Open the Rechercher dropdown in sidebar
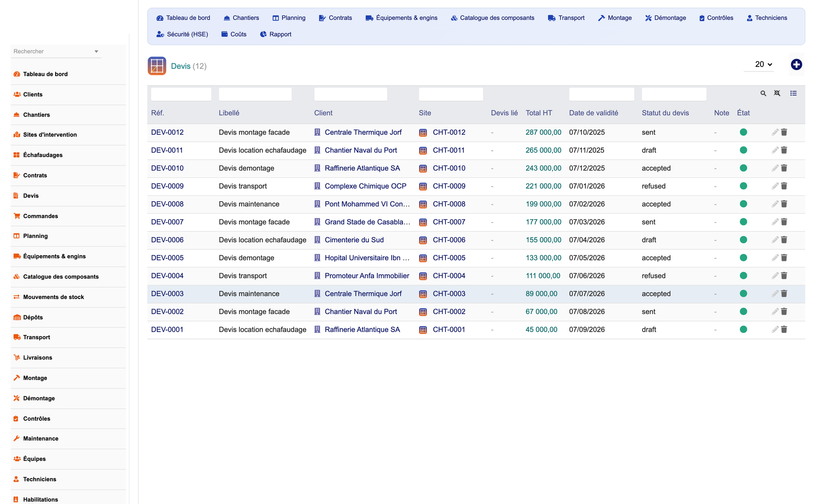The image size is (814, 504). pos(56,51)
